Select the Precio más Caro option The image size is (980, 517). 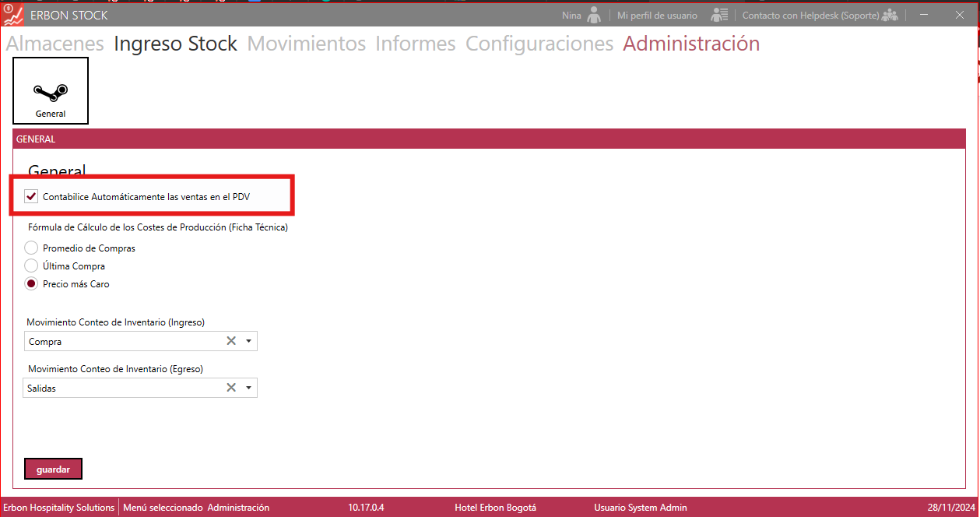pyautogui.click(x=31, y=284)
